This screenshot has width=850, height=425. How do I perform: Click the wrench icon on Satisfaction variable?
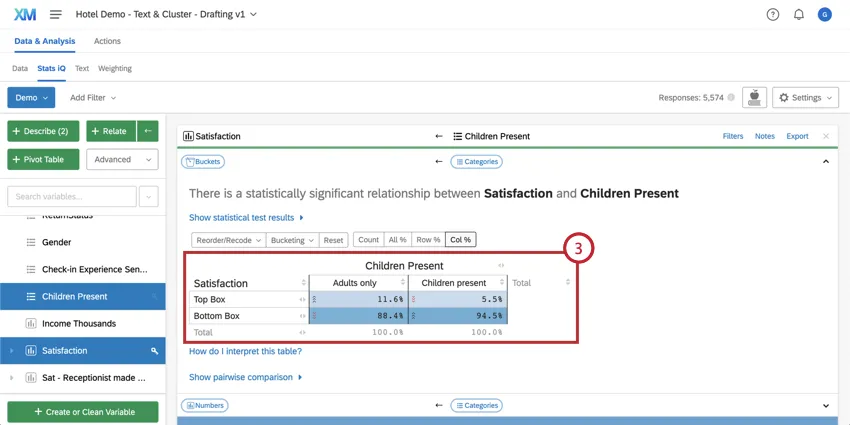(x=154, y=351)
